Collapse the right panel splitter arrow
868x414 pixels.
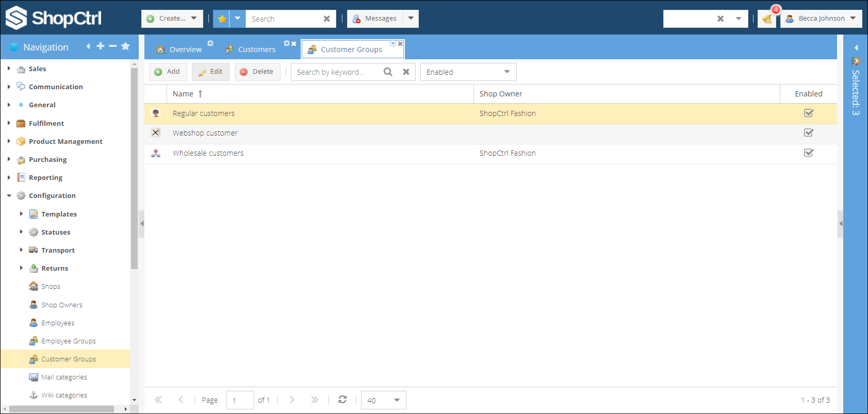841,224
